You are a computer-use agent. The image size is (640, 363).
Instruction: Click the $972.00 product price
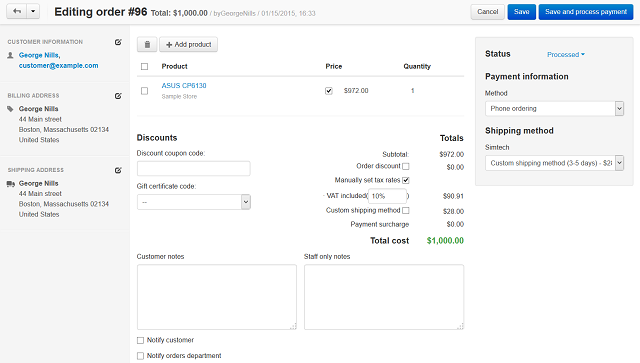[x=356, y=91]
